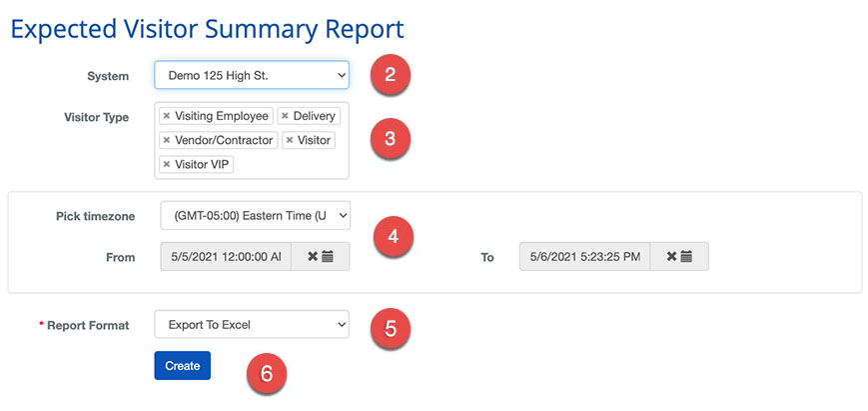Open the From date calendar picker
Image resolution: width=868 pixels, height=411 pixels.
(x=328, y=257)
